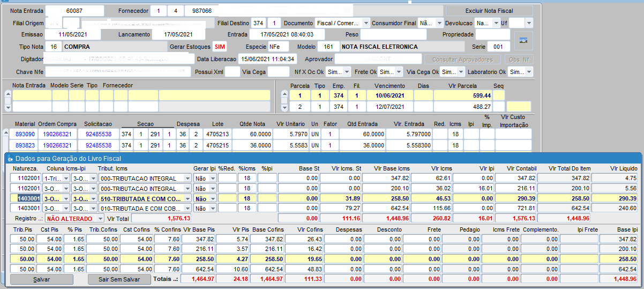Open Tribut. Icms dropdown 510-TRIBUTADA E COM CO
Viewport: 644px width, 289px height.
click(188, 198)
